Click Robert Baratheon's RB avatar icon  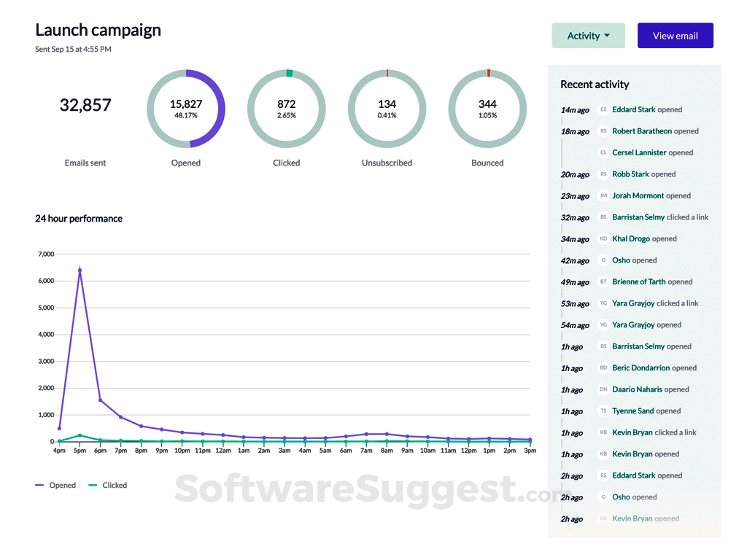(x=603, y=131)
